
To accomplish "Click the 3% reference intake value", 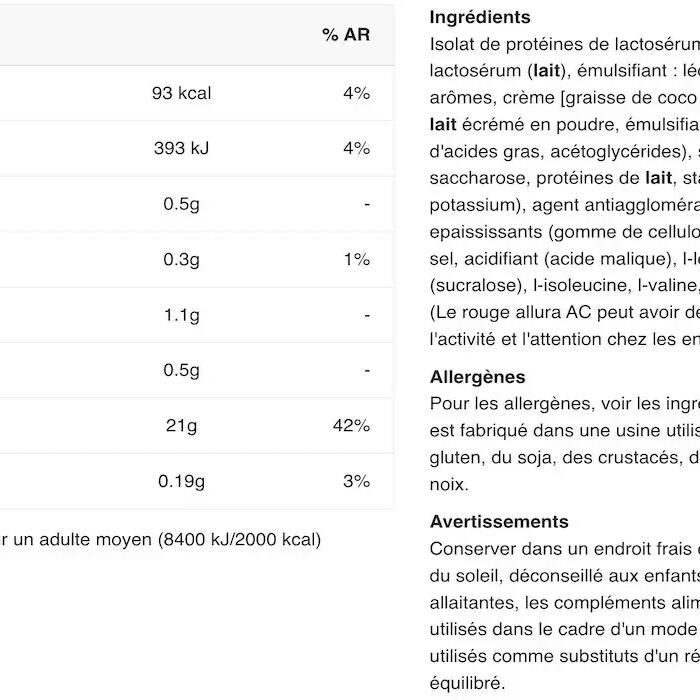I will pyautogui.click(x=356, y=481).
